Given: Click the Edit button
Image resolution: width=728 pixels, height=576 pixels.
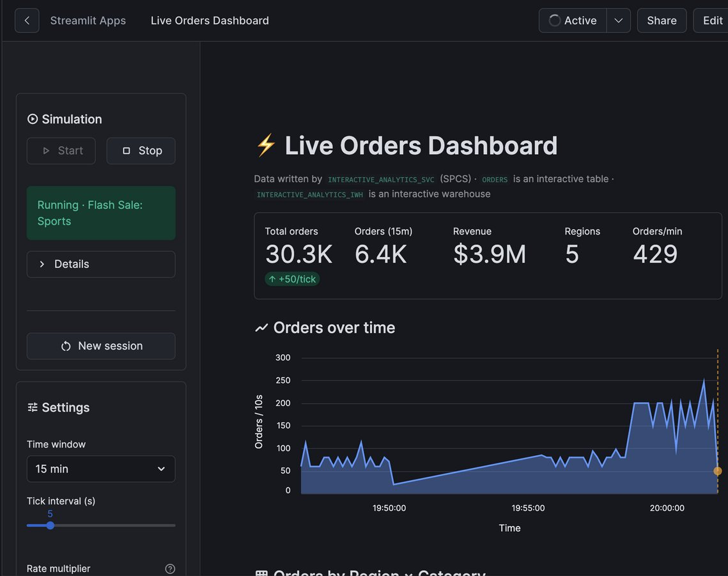Looking at the screenshot, I should [711, 20].
